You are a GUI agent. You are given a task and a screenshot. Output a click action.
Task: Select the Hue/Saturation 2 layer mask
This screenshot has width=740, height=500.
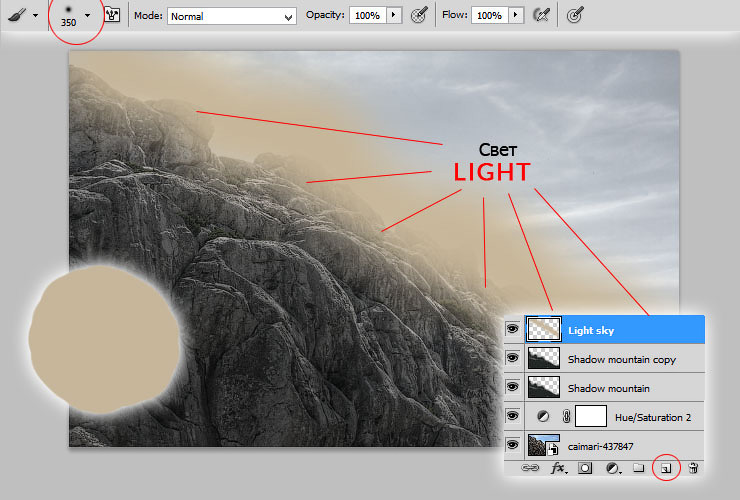click(591, 416)
